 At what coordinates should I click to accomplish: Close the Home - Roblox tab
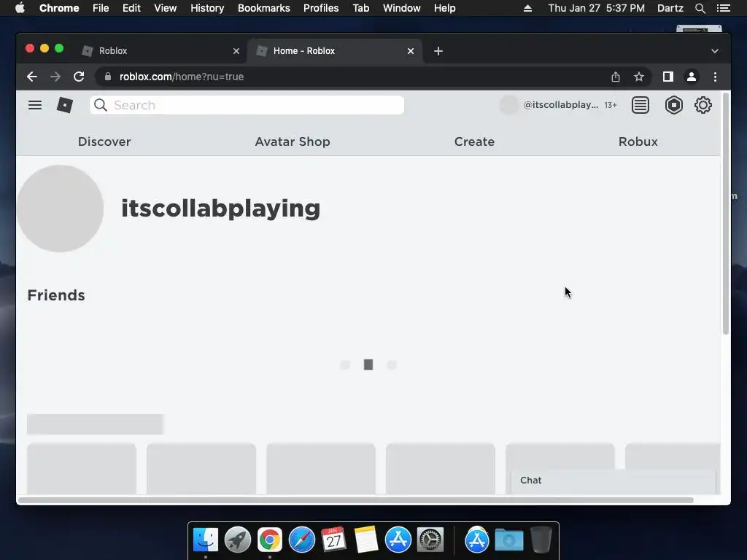pos(411,51)
